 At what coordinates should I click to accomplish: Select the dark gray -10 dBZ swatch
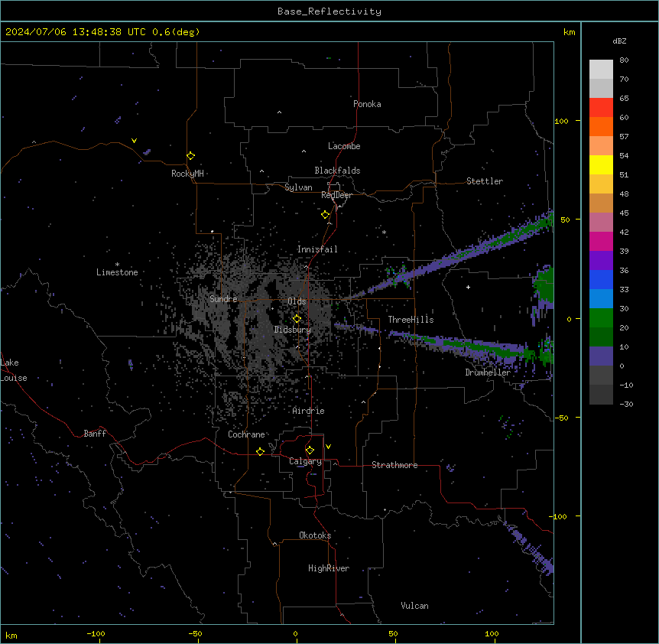pyautogui.click(x=601, y=395)
